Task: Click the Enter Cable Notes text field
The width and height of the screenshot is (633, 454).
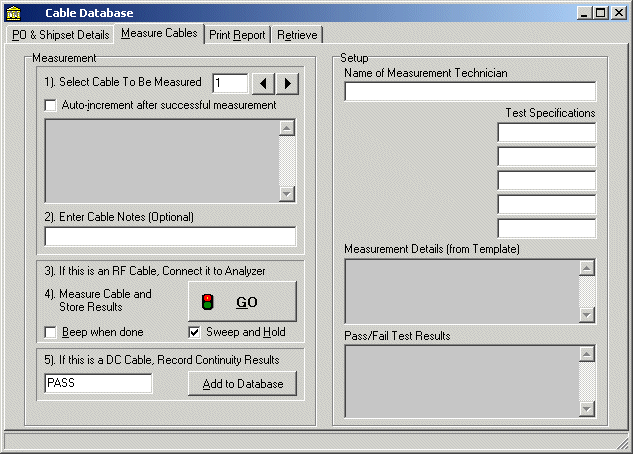Action: coord(170,237)
